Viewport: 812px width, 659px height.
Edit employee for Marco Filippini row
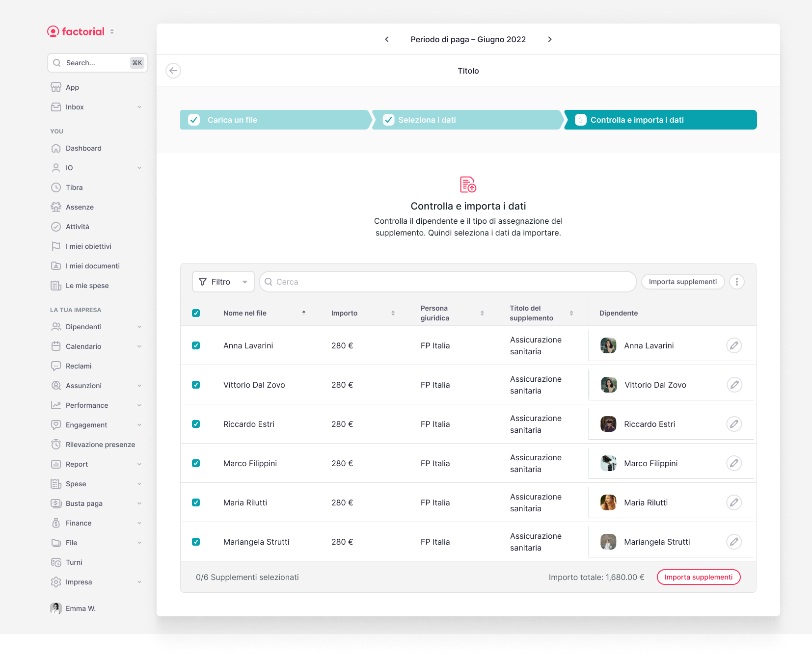[x=734, y=463]
